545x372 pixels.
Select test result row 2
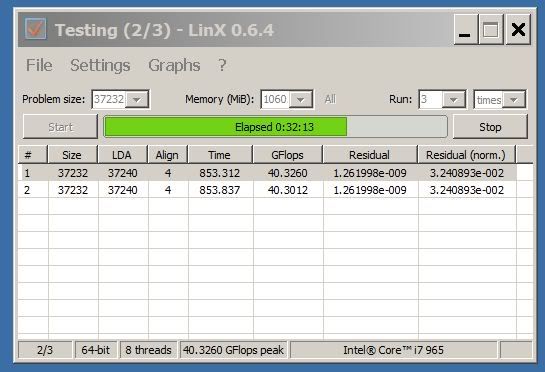coord(267,190)
